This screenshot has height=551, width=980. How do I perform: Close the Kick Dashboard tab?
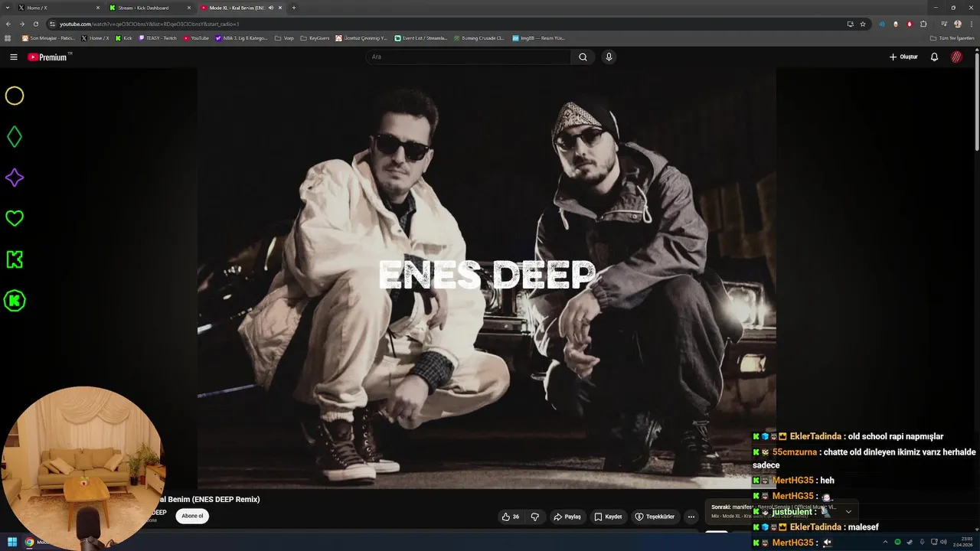(189, 8)
